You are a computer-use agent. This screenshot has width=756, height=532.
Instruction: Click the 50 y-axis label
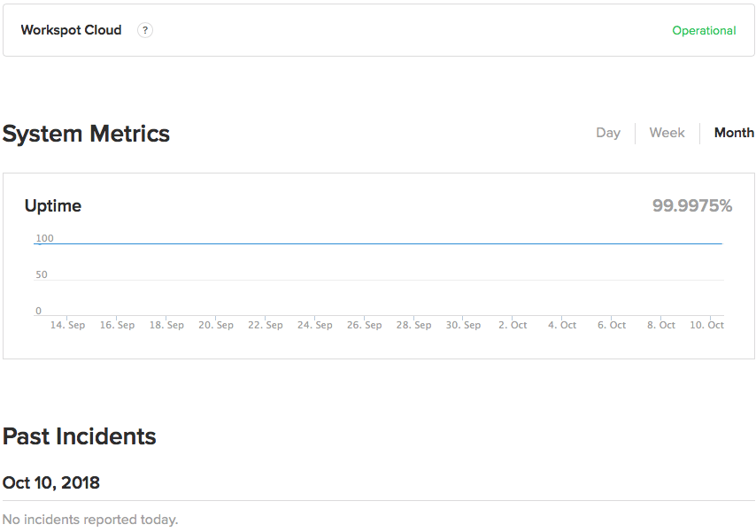(x=42, y=275)
